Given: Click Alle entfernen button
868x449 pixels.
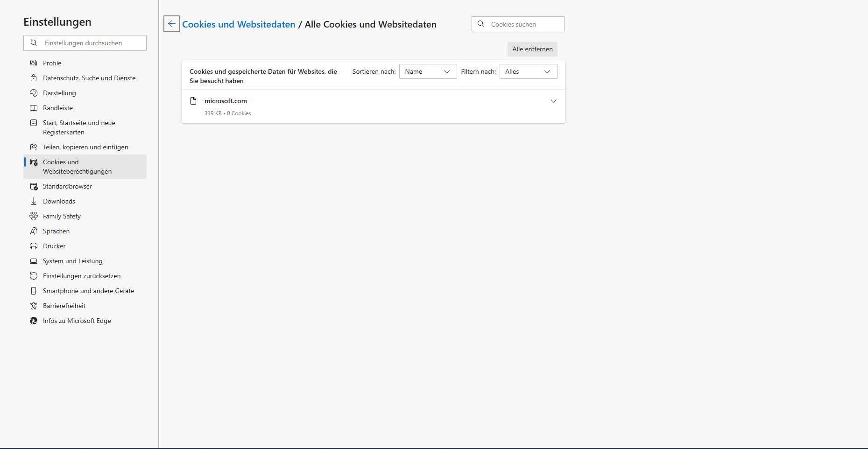Looking at the screenshot, I should point(532,49).
